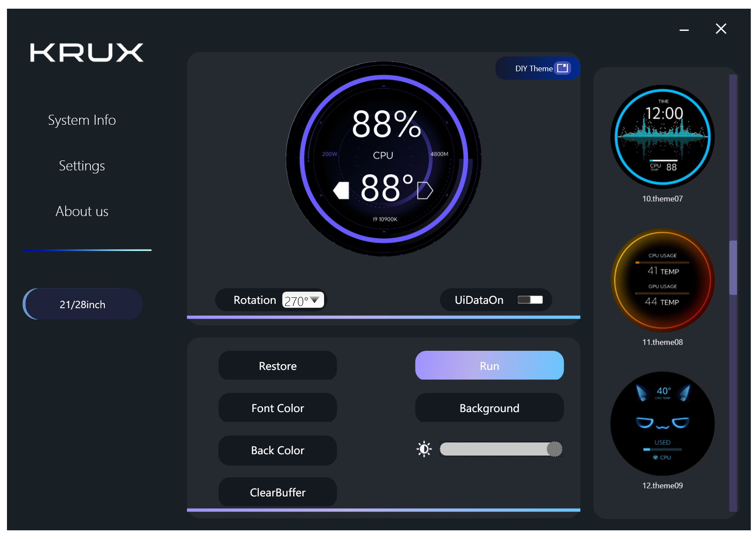Open the System Info page

tap(82, 120)
